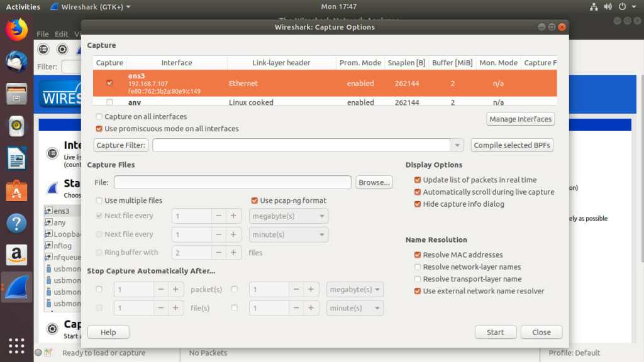Open the capture filter history dropdown arrow

point(457,145)
